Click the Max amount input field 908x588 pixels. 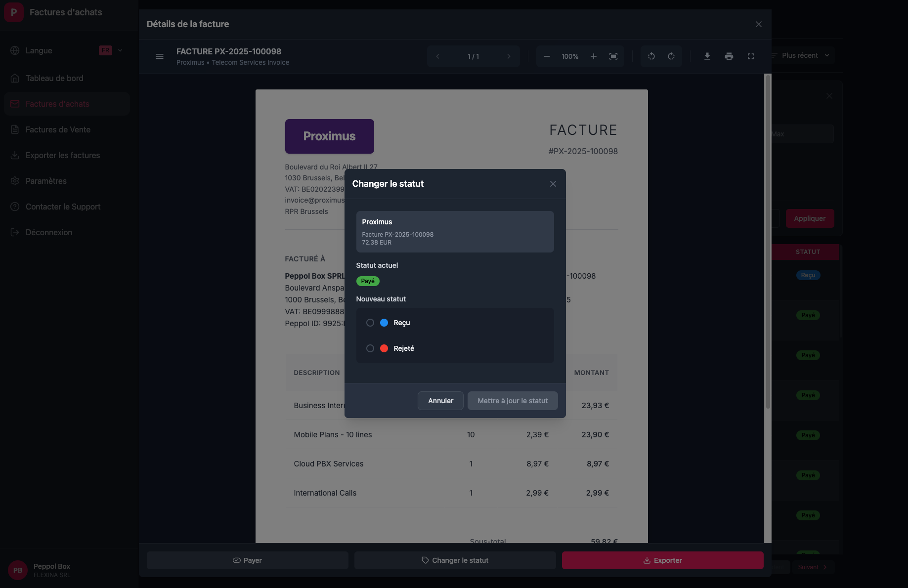click(x=802, y=134)
